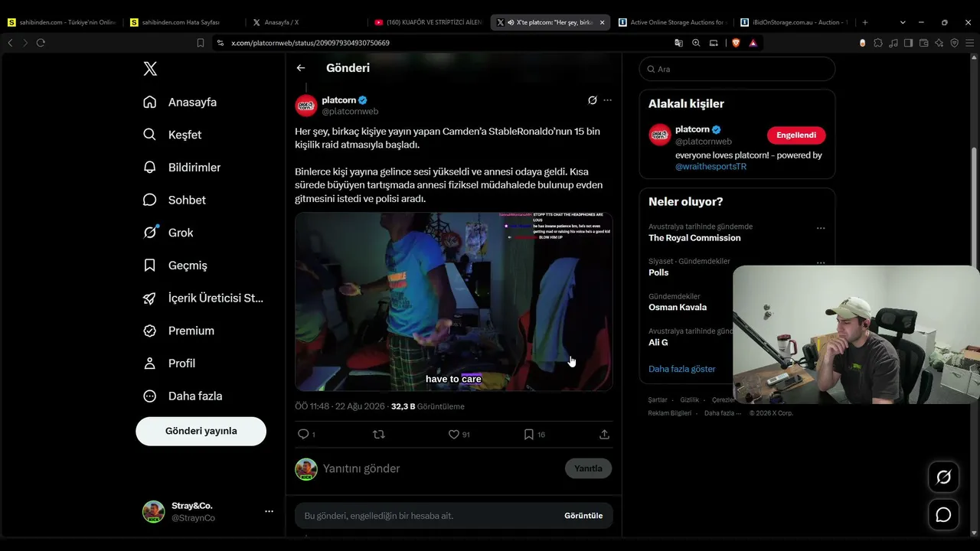Open options for The Royal Commission trend
Image resolution: width=980 pixels, height=551 pixels.
click(x=821, y=228)
